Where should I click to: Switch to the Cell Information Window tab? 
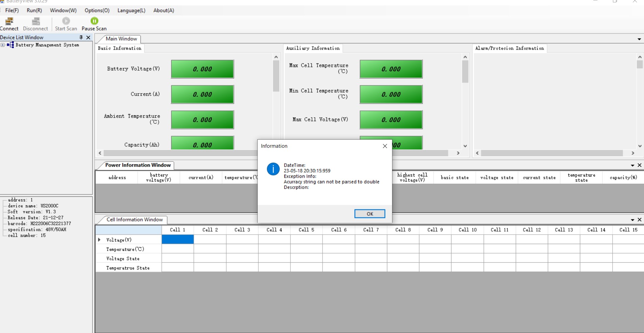(134, 220)
